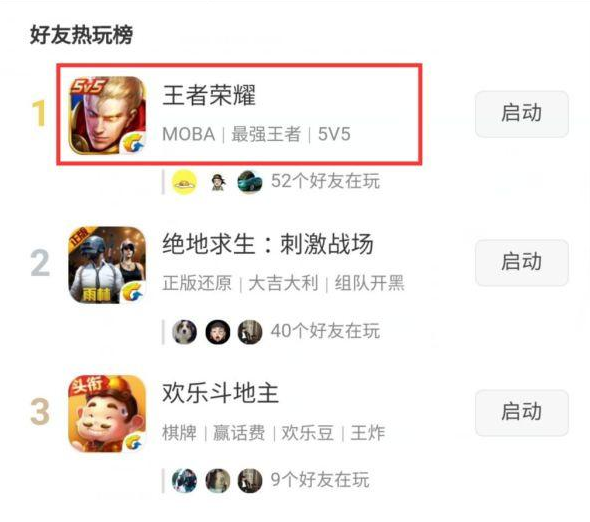Open the 王者荣耀 game icon
Screen dimensions: 590x522
[x=107, y=116]
